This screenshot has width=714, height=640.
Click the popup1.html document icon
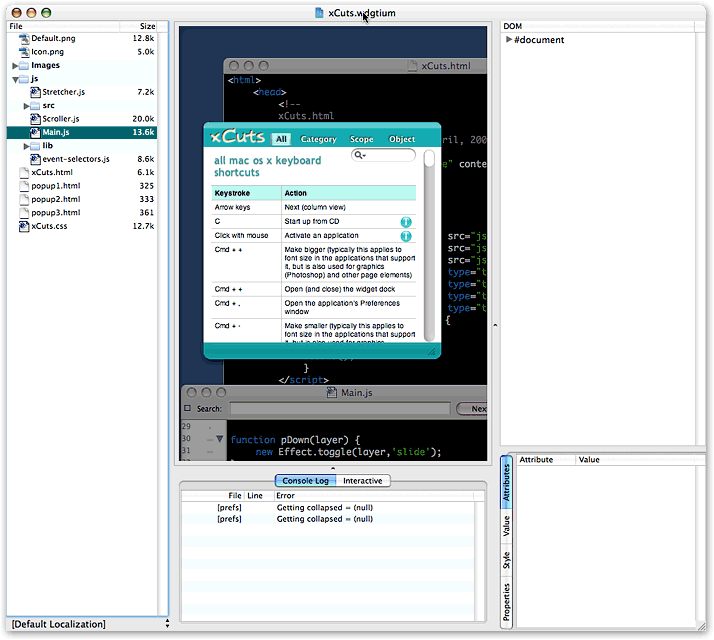pos(24,186)
